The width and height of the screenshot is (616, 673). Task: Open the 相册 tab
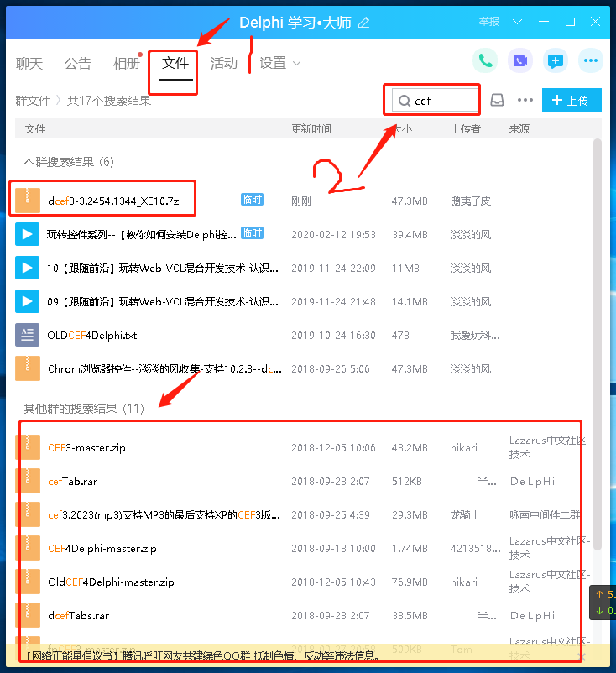tap(127, 63)
